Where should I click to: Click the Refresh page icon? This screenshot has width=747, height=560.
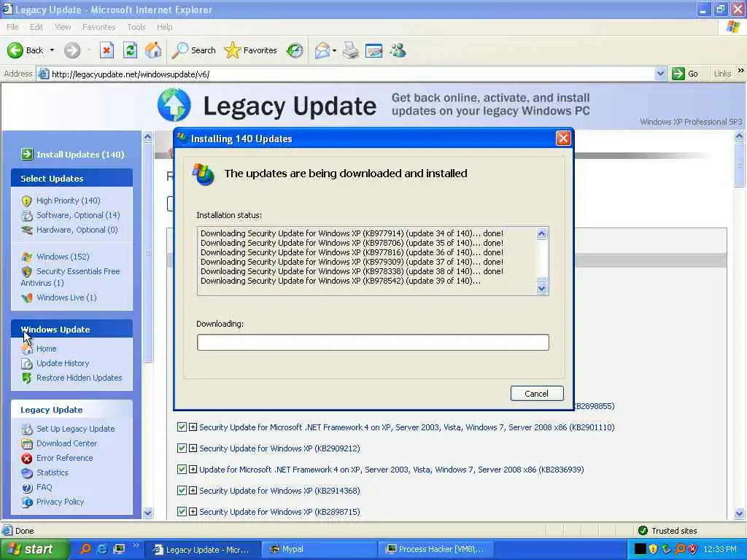130,50
